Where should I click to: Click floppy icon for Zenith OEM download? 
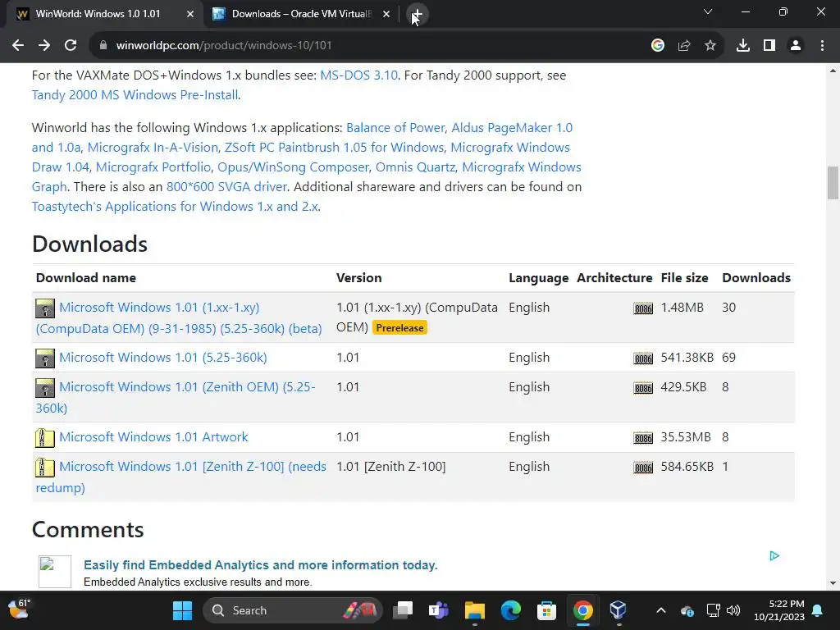[45, 388]
